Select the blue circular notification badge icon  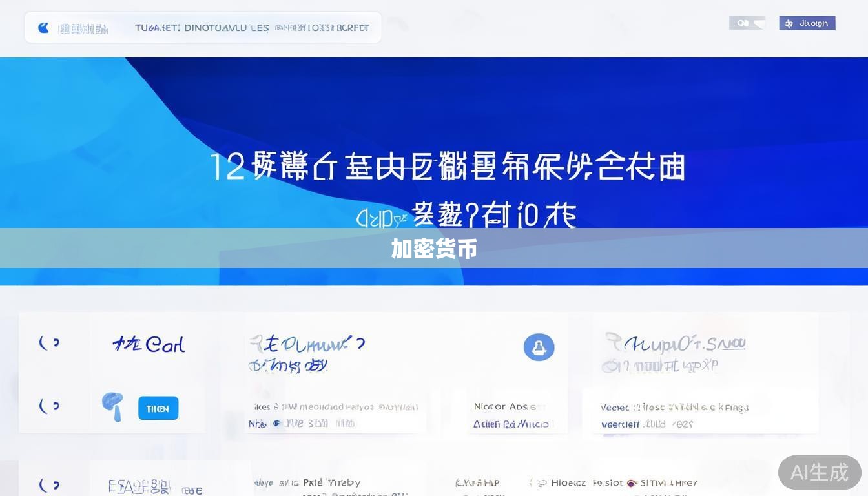(539, 347)
